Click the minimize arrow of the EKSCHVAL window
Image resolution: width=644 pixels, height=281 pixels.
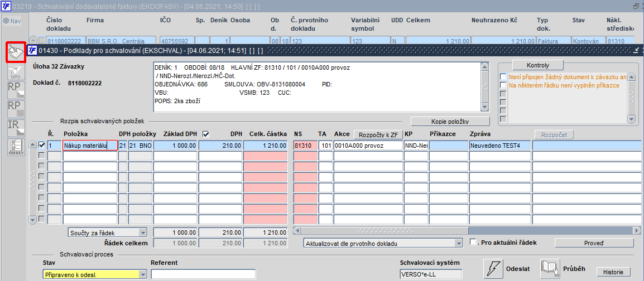coord(637,50)
